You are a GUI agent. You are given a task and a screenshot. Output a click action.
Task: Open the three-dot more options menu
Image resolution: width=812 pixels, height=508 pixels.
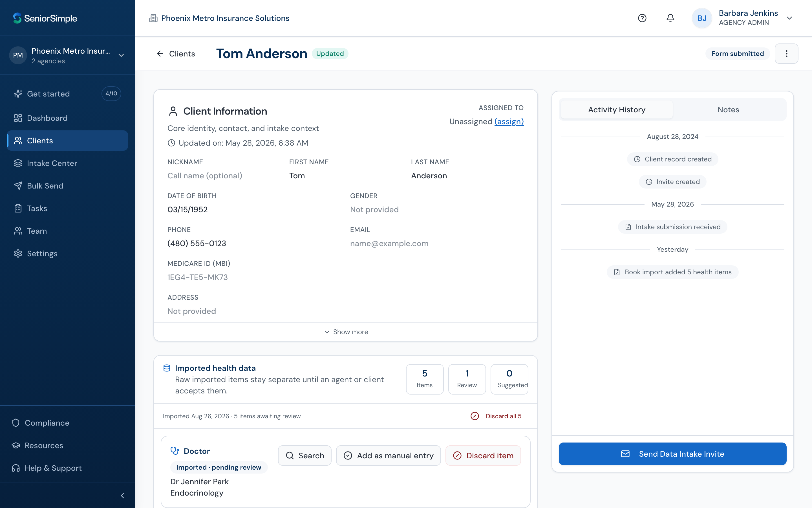[787, 54]
